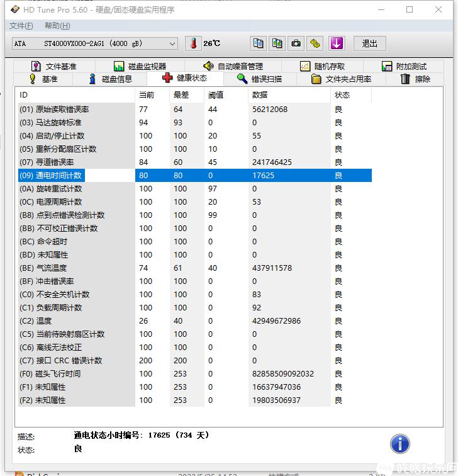The width and height of the screenshot is (458, 476).
Task: Select the (F1) 未知属性 row
Action: [195, 387]
